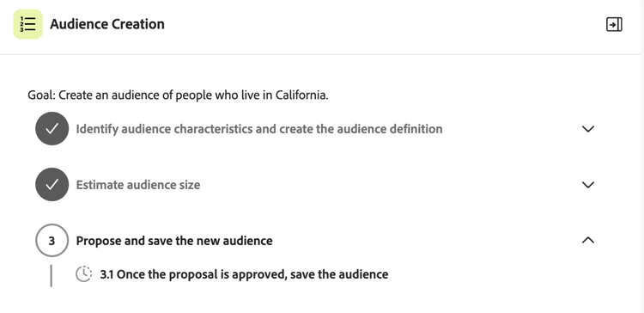Select the Identify audience characteristics step title
This screenshot has height=313, width=644.
pos(259,129)
